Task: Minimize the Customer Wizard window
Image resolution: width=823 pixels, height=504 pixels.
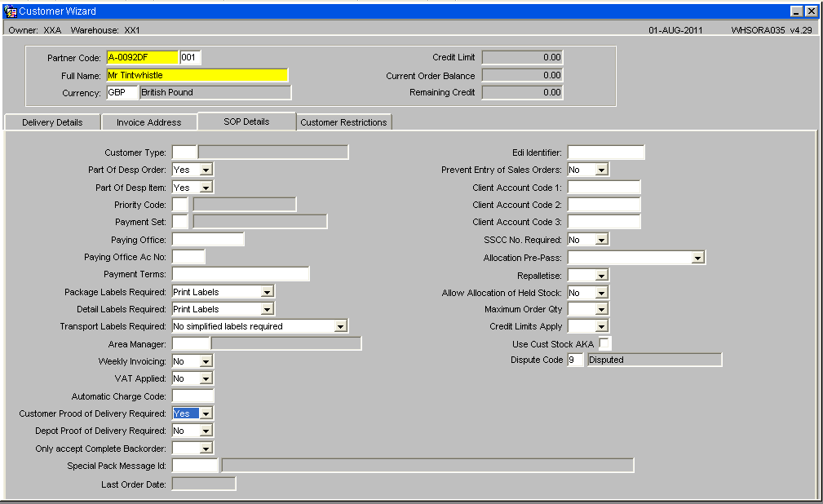Action: 797,11
